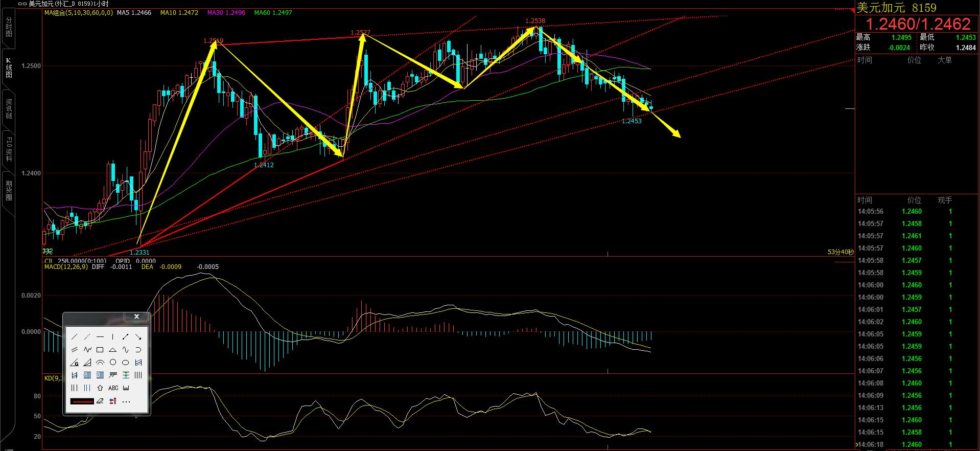Click the MA60 1.2497 legend value
This screenshot has height=451, width=980.
(273, 13)
